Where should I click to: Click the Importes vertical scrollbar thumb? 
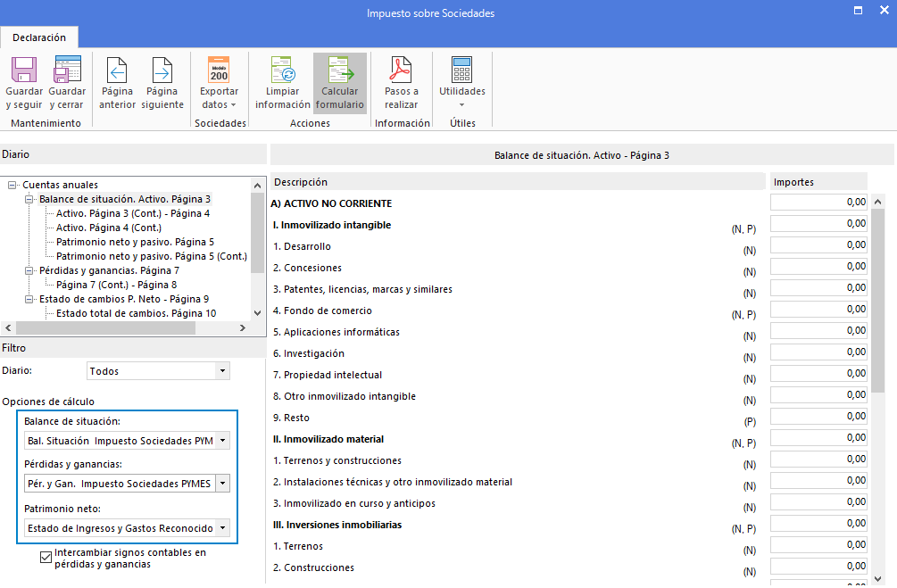[x=878, y=301]
